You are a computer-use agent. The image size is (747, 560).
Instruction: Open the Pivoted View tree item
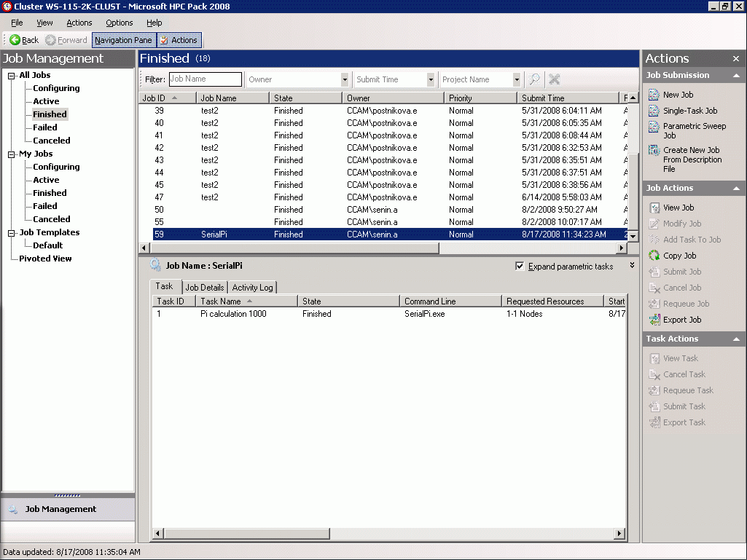[x=45, y=259]
